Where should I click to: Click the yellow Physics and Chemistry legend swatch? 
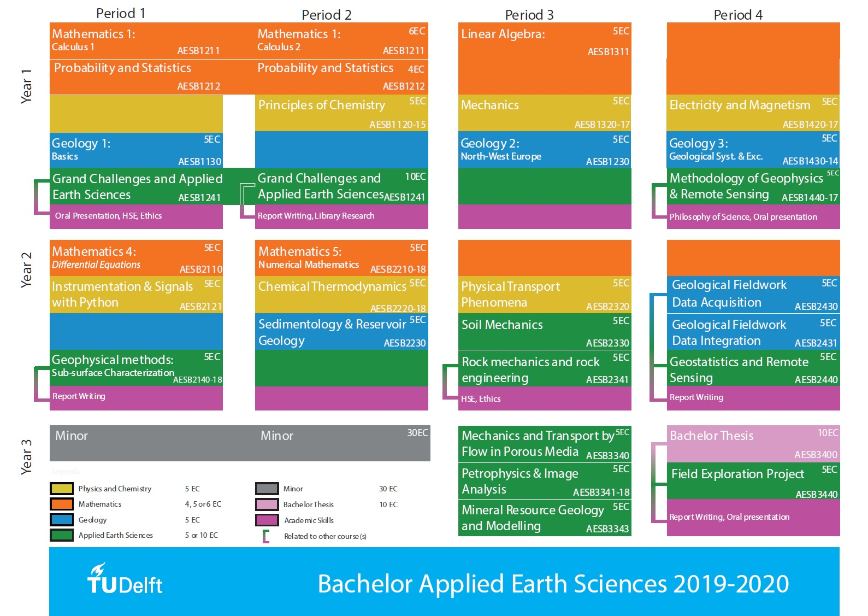click(62, 489)
